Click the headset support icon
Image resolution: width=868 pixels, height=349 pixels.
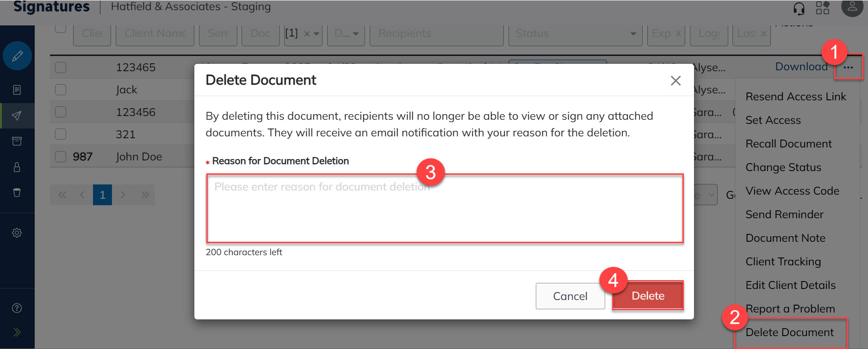click(799, 8)
